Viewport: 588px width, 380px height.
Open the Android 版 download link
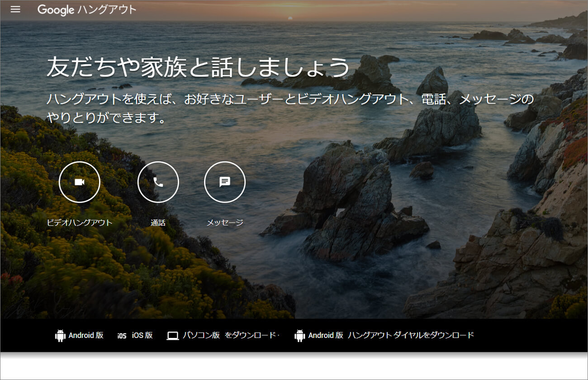coord(86,336)
